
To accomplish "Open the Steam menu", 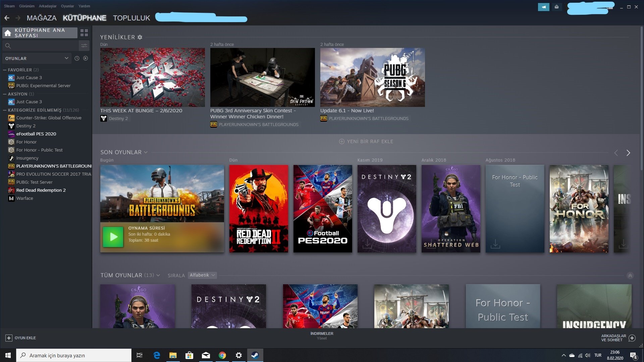I will click(x=9, y=6).
